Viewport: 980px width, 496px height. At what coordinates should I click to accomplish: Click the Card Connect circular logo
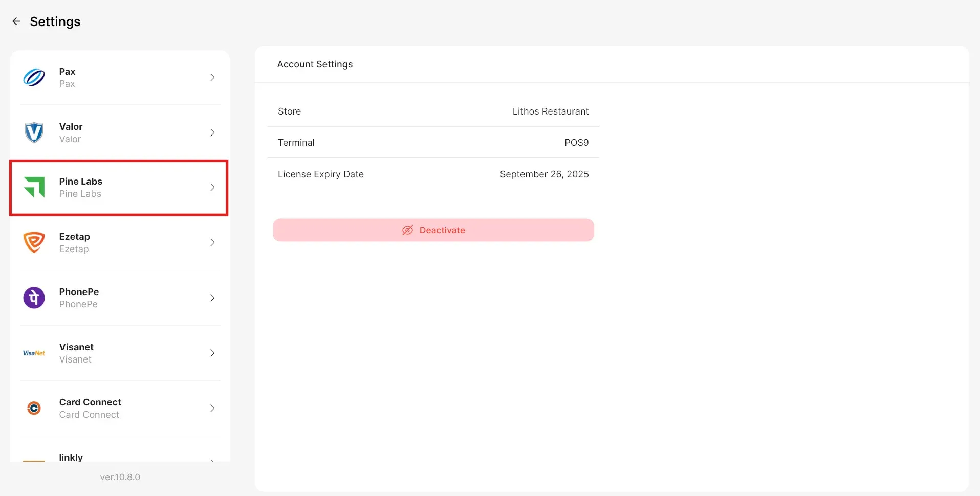(x=34, y=408)
